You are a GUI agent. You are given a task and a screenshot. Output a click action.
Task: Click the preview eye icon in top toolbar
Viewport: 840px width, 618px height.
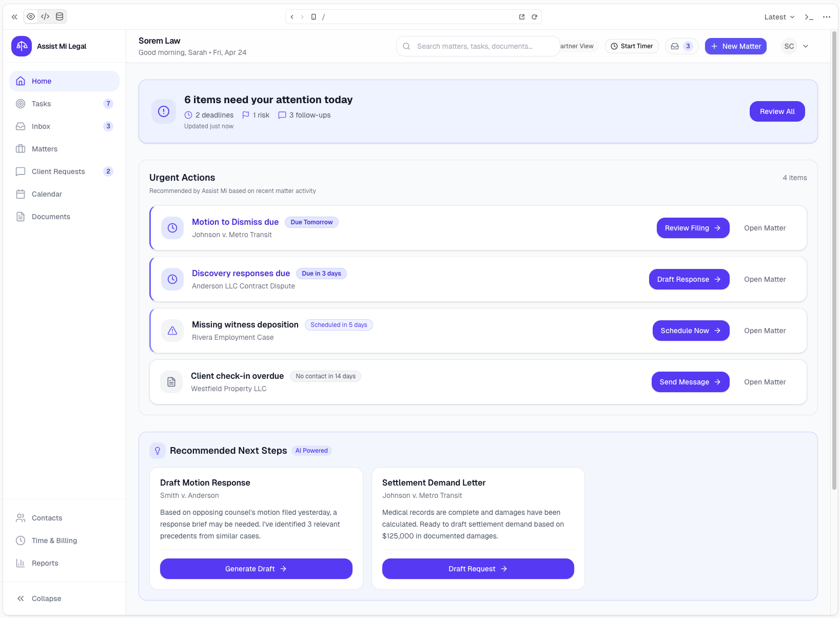[x=31, y=16]
